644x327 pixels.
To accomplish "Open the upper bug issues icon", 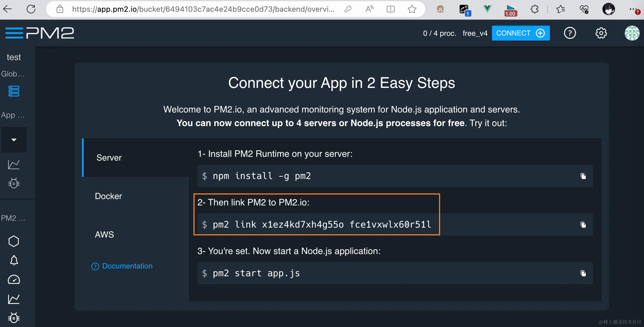I will click(x=14, y=183).
